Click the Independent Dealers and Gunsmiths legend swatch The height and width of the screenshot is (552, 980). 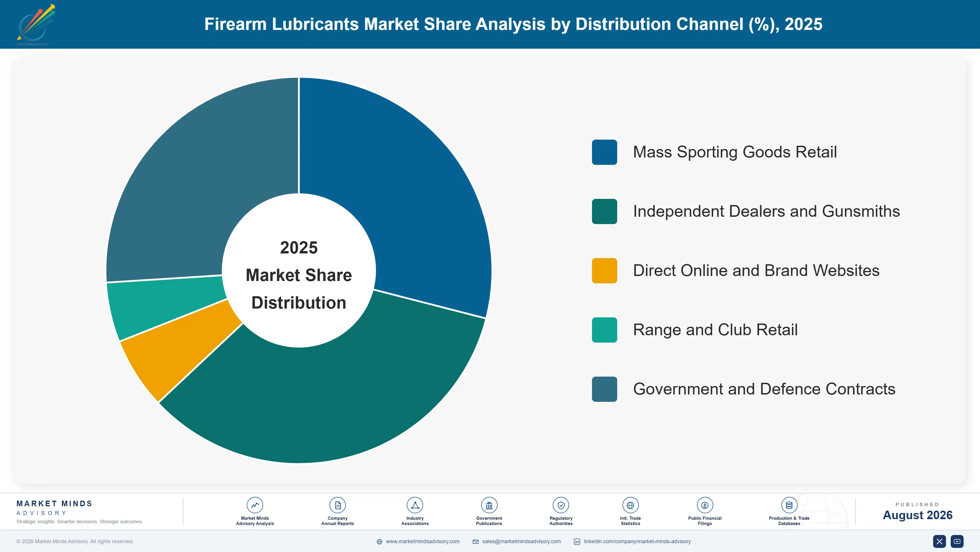(604, 211)
